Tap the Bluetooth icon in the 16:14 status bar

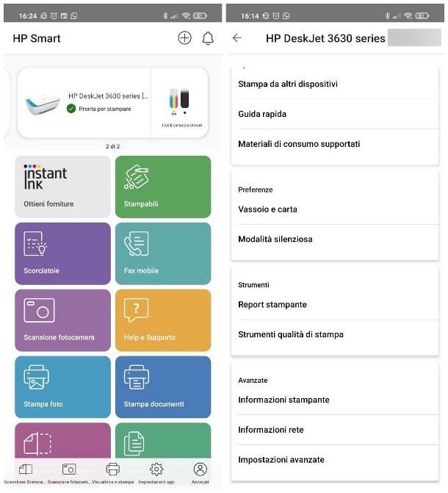click(x=387, y=15)
